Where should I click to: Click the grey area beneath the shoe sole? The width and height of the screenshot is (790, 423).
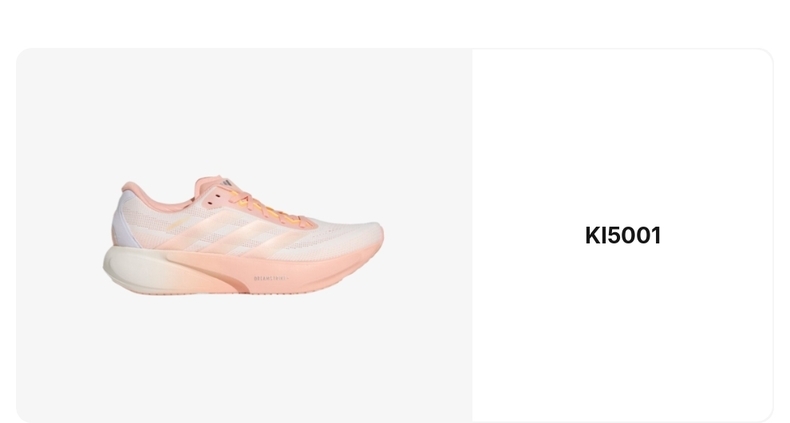243,358
